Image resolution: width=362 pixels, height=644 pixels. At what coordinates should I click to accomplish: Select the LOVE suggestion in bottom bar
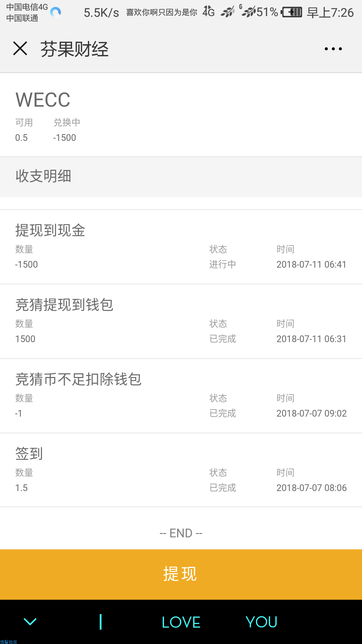(181, 622)
